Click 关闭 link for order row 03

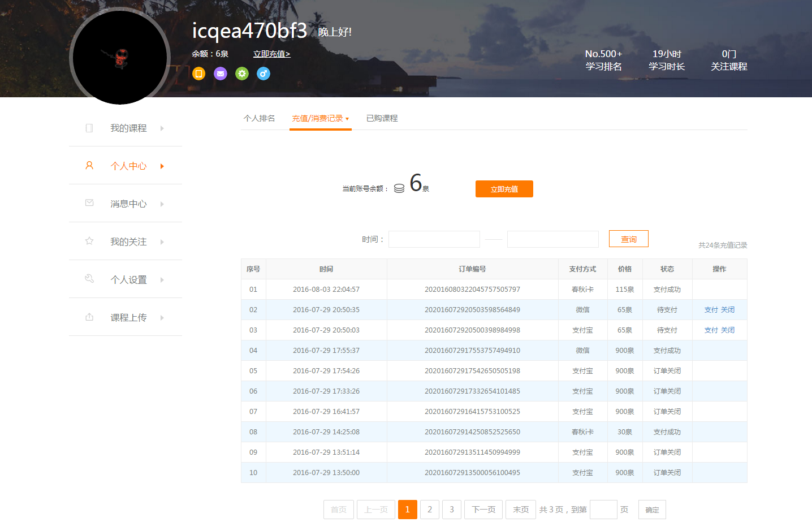click(x=728, y=330)
